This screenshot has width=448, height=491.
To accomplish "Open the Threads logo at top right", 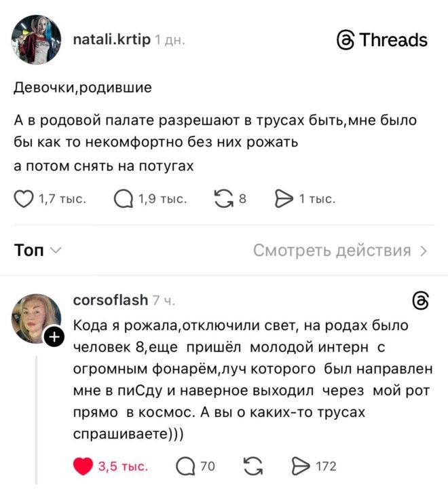I will point(382,40).
